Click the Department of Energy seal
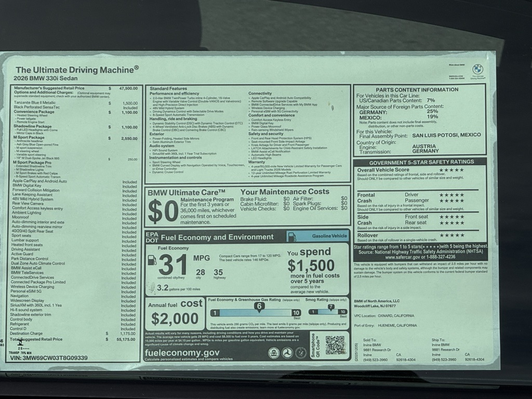This screenshot has width=532, height=399. click(x=300, y=353)
